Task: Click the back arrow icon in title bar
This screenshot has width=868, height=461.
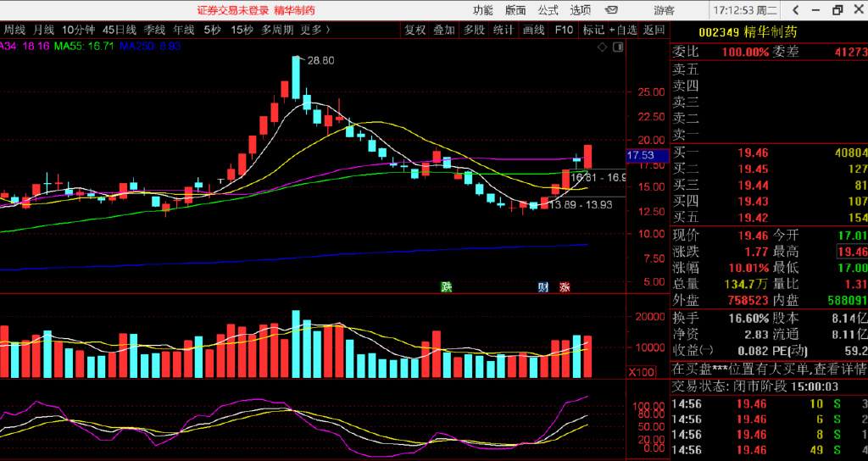Action: coord(794,10)
